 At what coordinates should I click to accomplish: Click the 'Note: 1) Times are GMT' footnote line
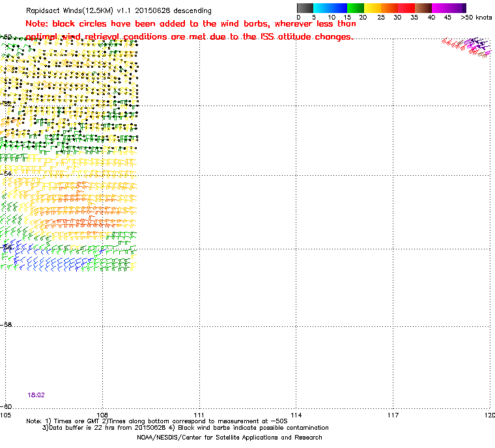(x=157, y=421)
